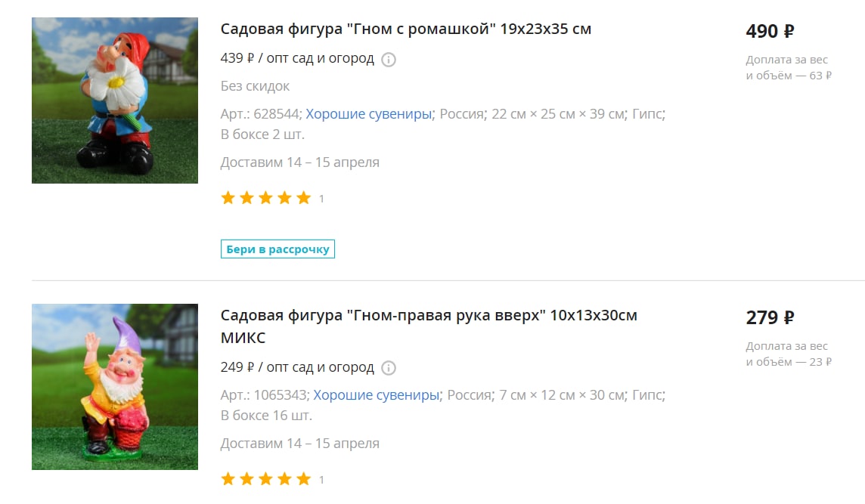Click first star in daisy gnome rating
This screenshot has height=504, width=865.
click(x=228, y=198)
